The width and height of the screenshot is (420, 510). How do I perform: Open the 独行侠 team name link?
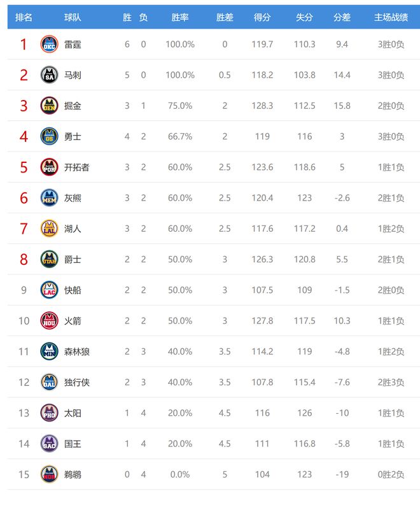pyautogui.click(x=77, y=382)
